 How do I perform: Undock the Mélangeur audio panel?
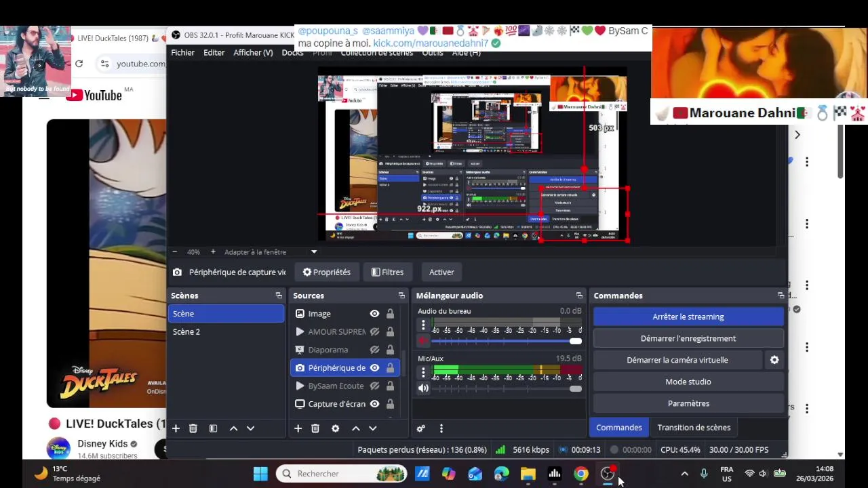[579, 296]
